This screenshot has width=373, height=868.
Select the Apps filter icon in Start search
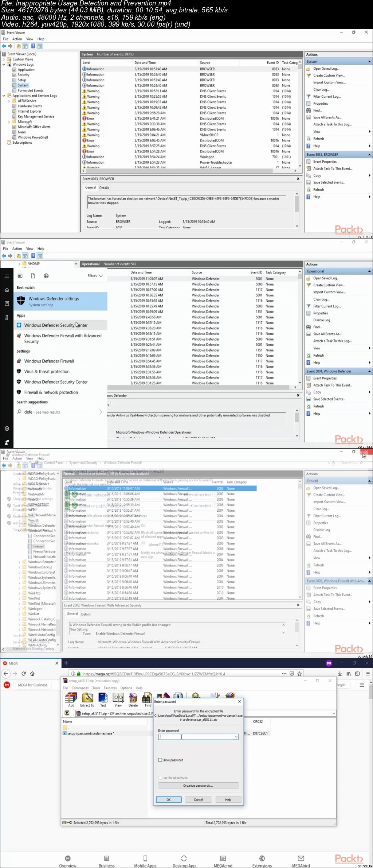tap(20, 276)
